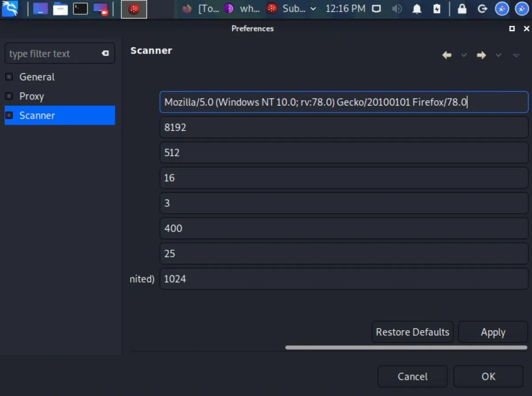Select the General preferences category
The width and height of the screenshot is (532, 396).
(37, 77)
